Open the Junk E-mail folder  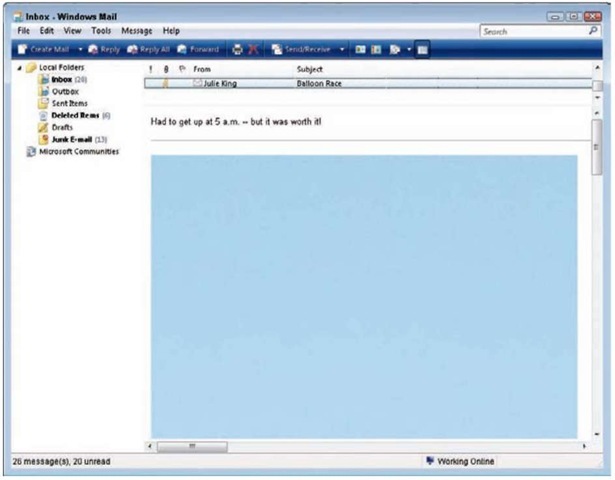coord(72,140)
